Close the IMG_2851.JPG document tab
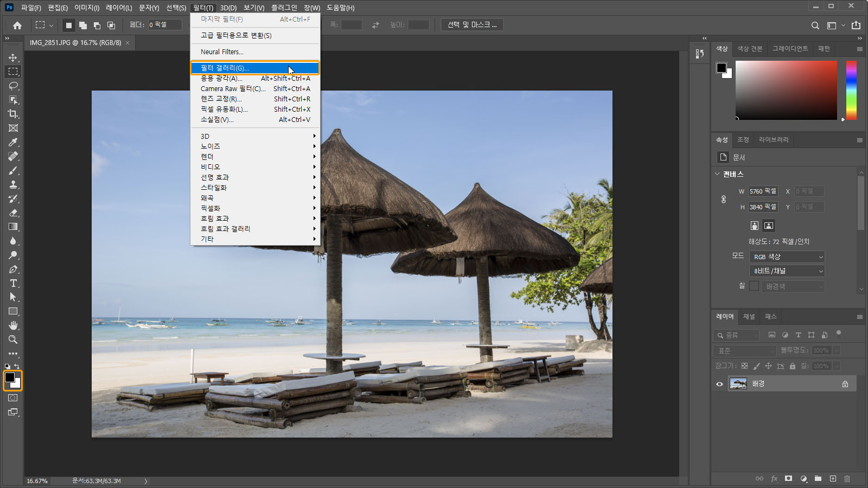Image resolution: width=868 pixels, height=488 pixels. click(127, 43)
